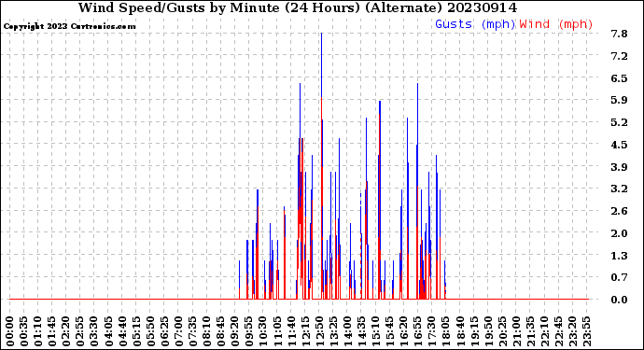Click the x-axis time label 12:50
This screenshot has width=644, height=350.
(318, 331)
